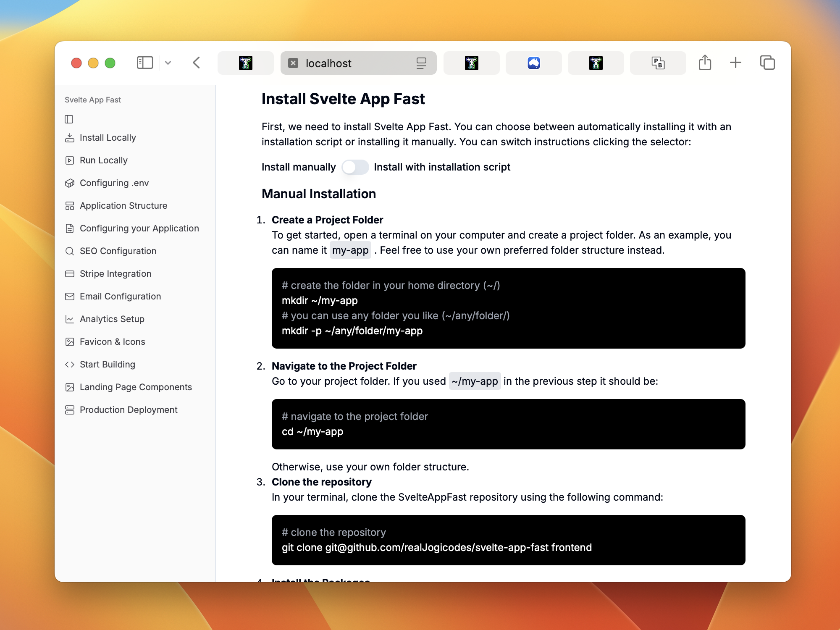Click the Production Deployment server icon
This screenshot has height=630, width=840.
click(x=70, y=410)
